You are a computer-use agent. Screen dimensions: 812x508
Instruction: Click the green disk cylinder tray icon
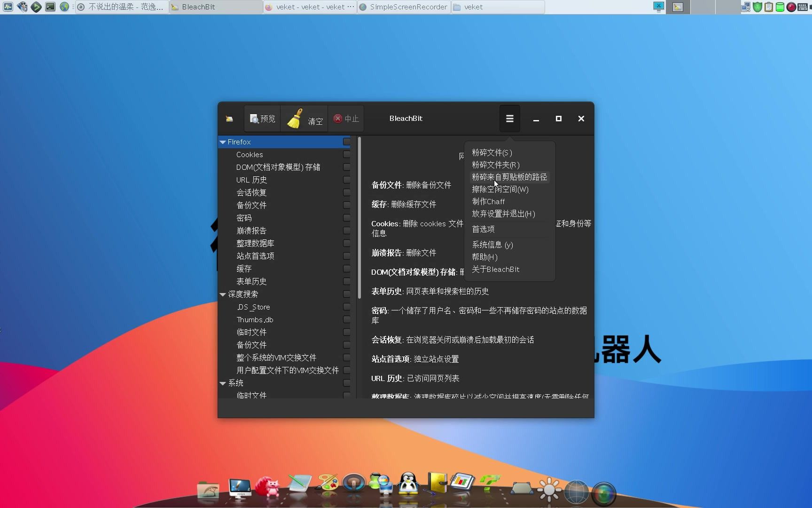pyautogui.click(x=780, y=7)
